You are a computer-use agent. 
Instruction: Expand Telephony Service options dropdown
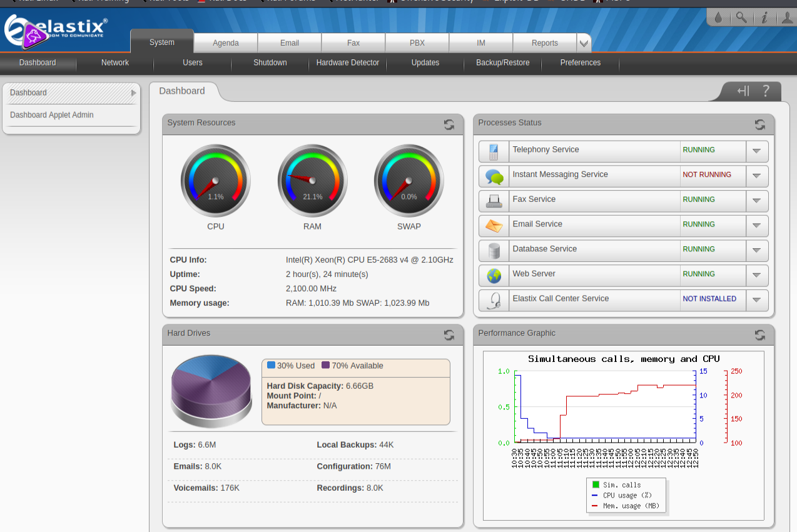[x=756, y=151]
